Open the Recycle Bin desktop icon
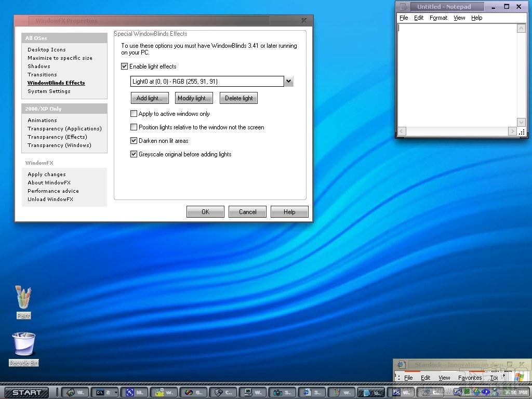 tap(23, 349)
